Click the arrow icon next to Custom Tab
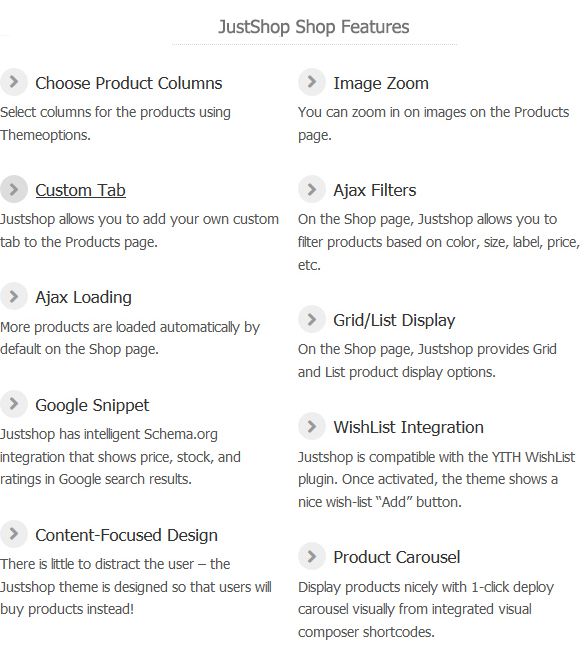586x662 pixels. click(14, 189)
